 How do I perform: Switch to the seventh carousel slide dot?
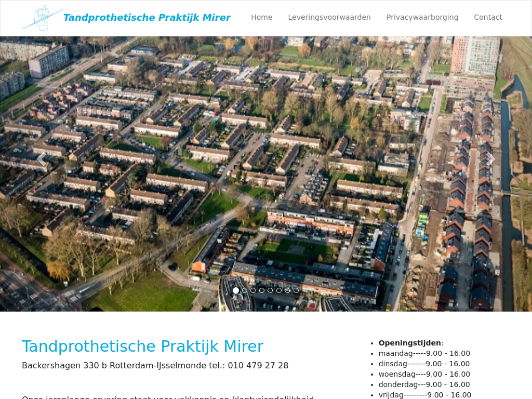click(287, 290)
